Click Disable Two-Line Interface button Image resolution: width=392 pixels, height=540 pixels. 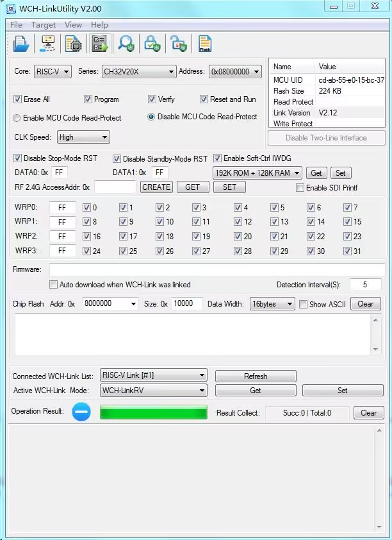coord(326,138)
